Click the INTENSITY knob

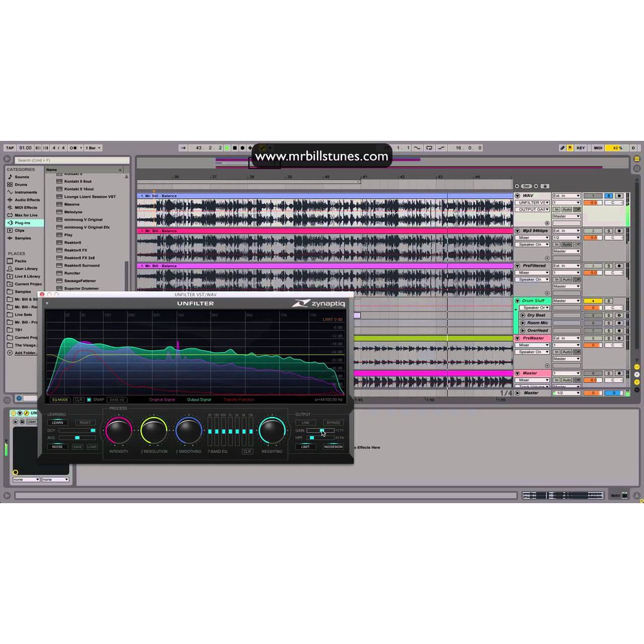119,430
